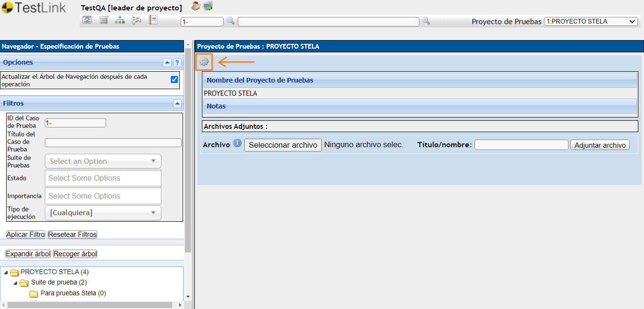Select Suite de prueba (2) tree item
Screen dimensions: 644x309
click(x=59, y=283)
